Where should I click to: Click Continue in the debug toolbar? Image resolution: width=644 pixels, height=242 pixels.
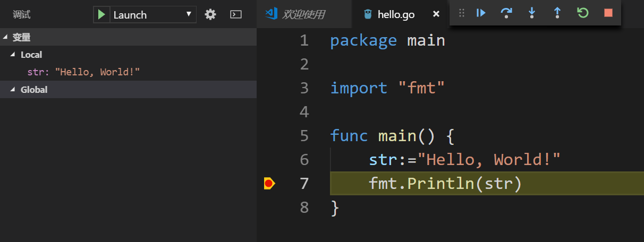pyautogui.click(x=481, y=13)
